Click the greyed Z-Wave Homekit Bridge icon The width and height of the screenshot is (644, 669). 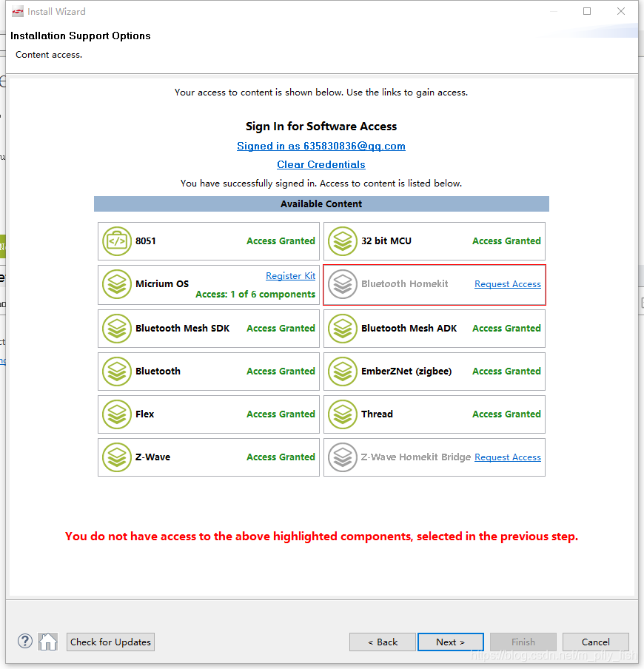(343, 457)
